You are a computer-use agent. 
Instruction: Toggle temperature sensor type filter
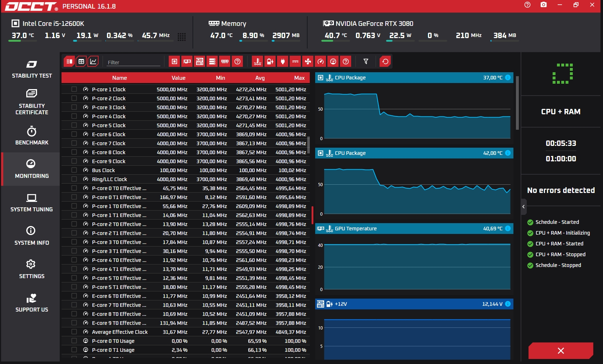click(258, 61)
